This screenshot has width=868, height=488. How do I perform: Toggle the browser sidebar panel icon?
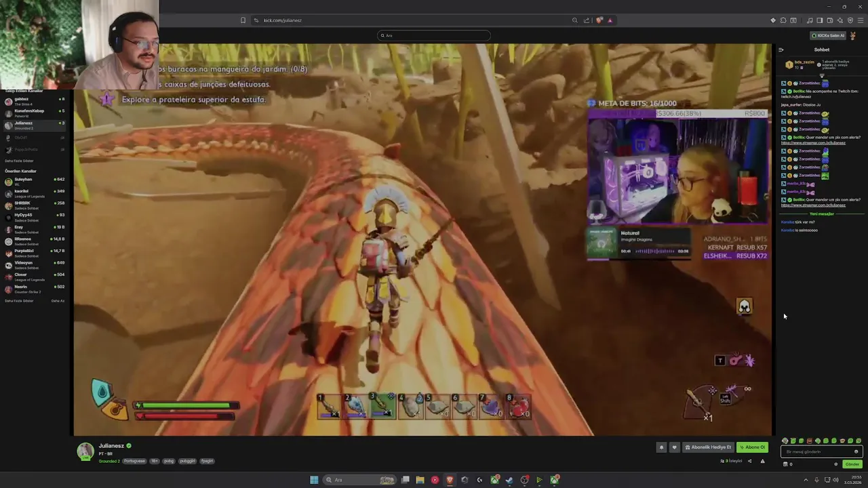[x=820, y=20]
